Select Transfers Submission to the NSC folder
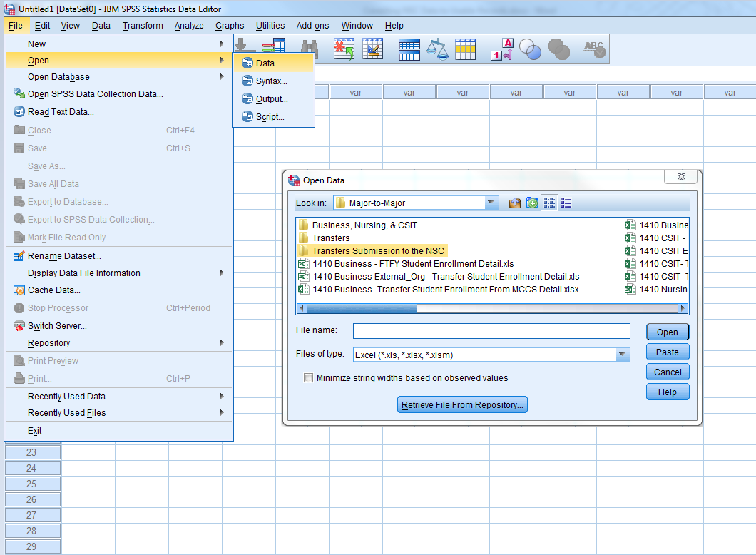 click(x=372, y=250)
